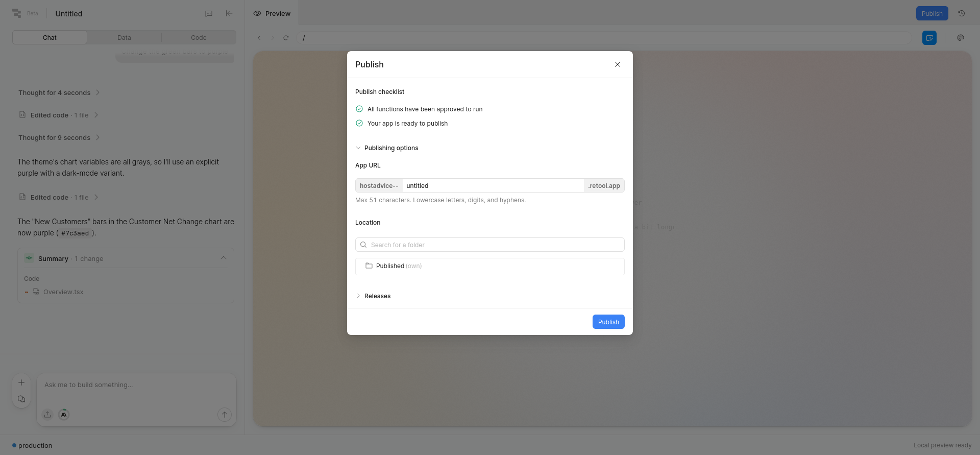The width and height of the screenshot is (980, 455).
Task: Select the Preview tab
Action: pyautogui.click(x=272, y=13)
